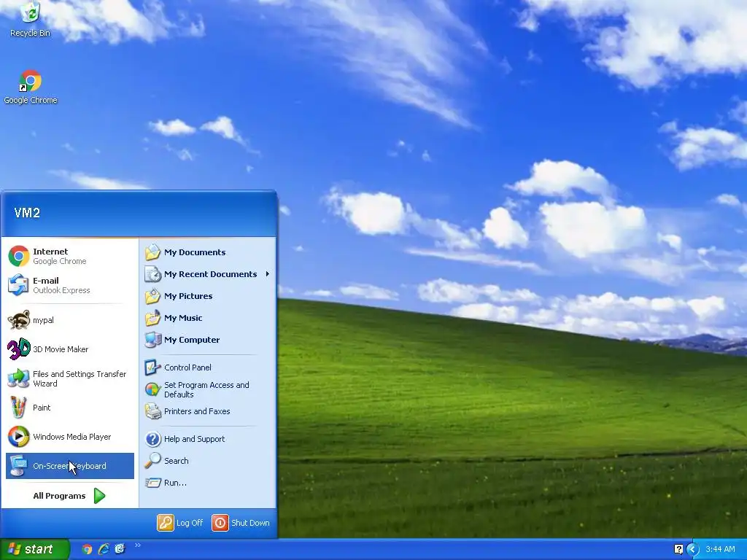Click the 3:44 AM taskbar clock
The height and width of the screenshot is (560, 747).
[720, 550]
